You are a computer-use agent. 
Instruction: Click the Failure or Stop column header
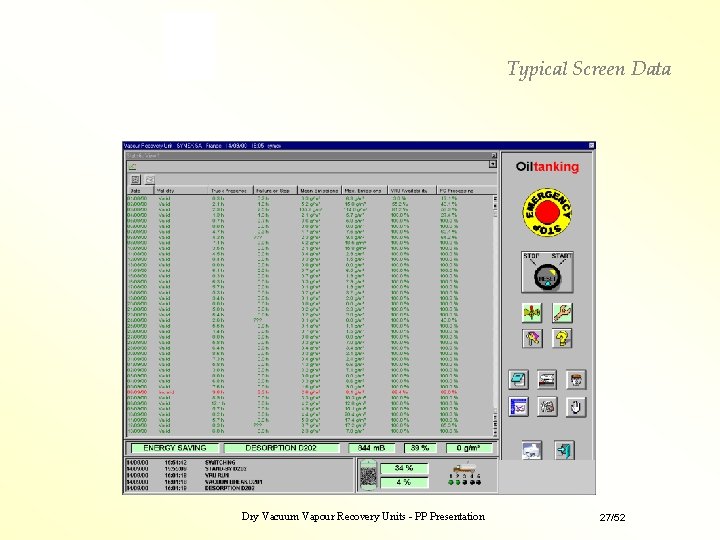(275, 191)
